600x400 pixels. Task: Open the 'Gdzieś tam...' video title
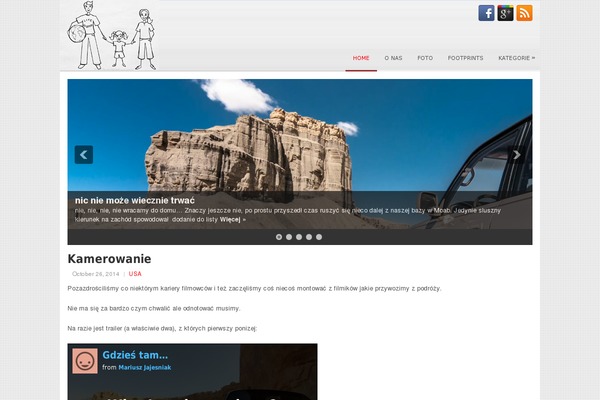(135, 355)
